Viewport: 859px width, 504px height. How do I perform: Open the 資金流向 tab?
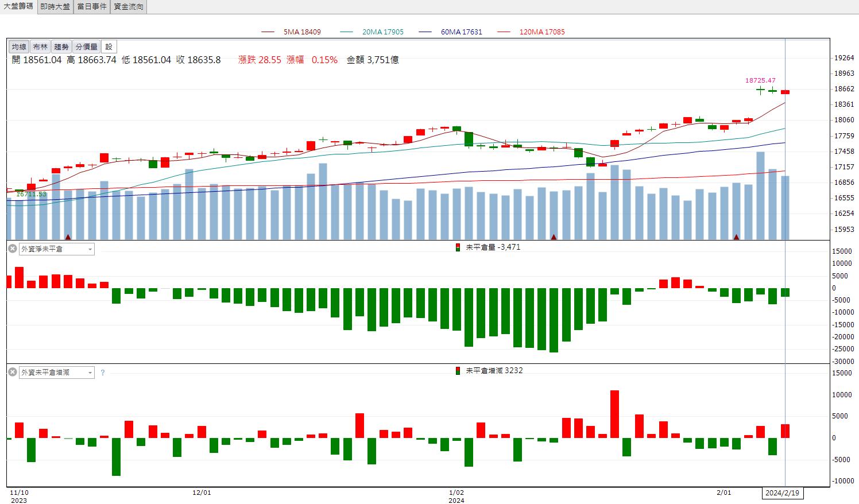point(129,7)
